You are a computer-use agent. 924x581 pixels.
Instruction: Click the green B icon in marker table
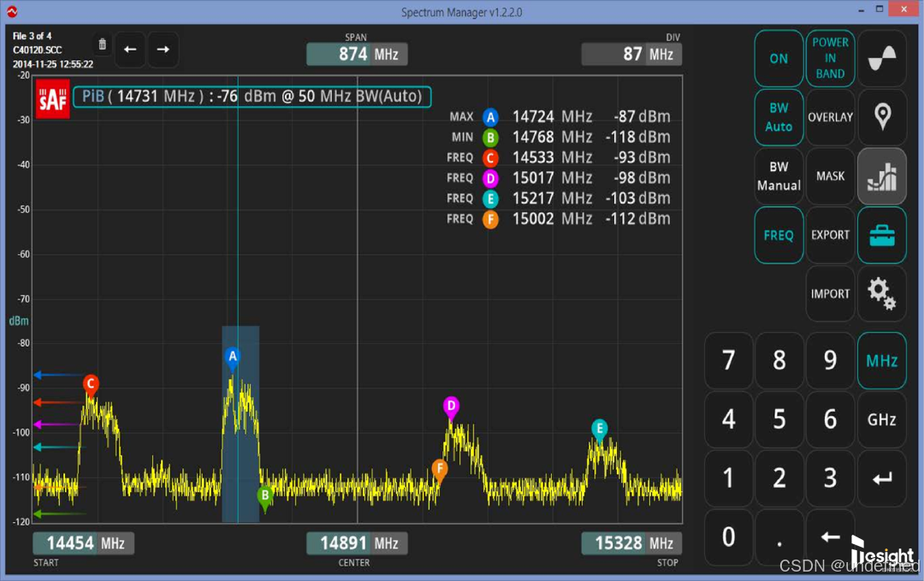pos(490,138)
